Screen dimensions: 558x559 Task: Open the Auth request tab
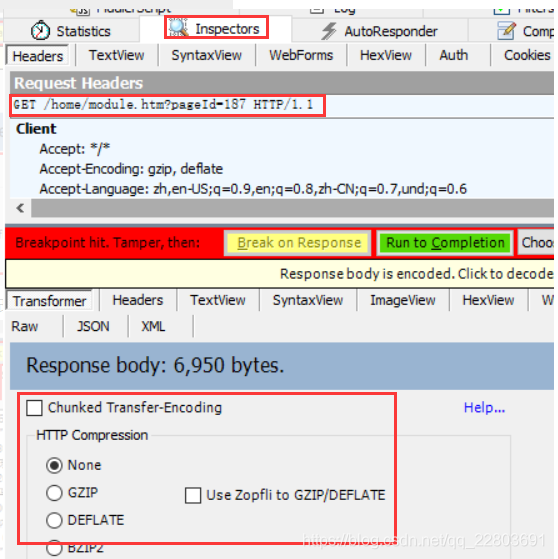454,55
